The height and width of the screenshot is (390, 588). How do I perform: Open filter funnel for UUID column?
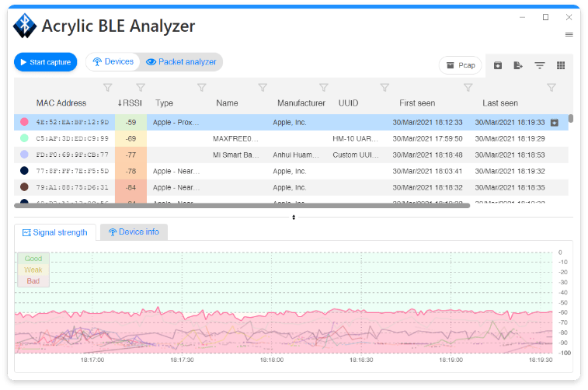(384, 87)
